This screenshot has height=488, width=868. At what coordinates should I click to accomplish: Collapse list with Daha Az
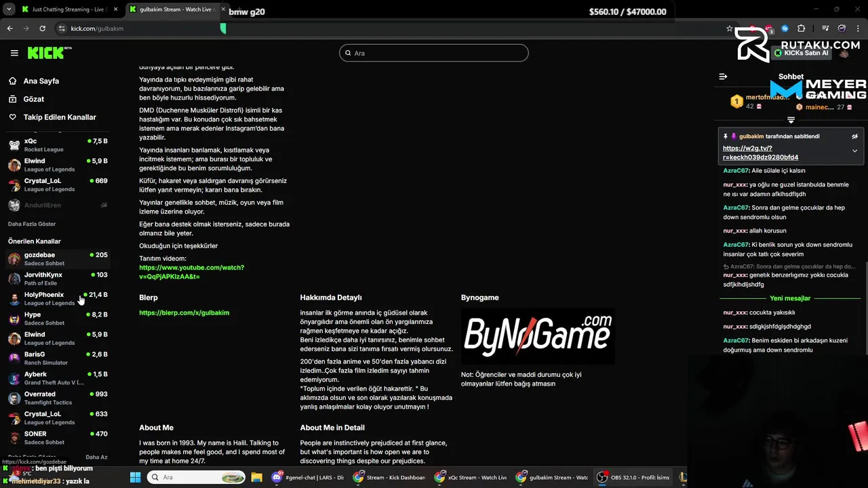click(x=96, y=457)
